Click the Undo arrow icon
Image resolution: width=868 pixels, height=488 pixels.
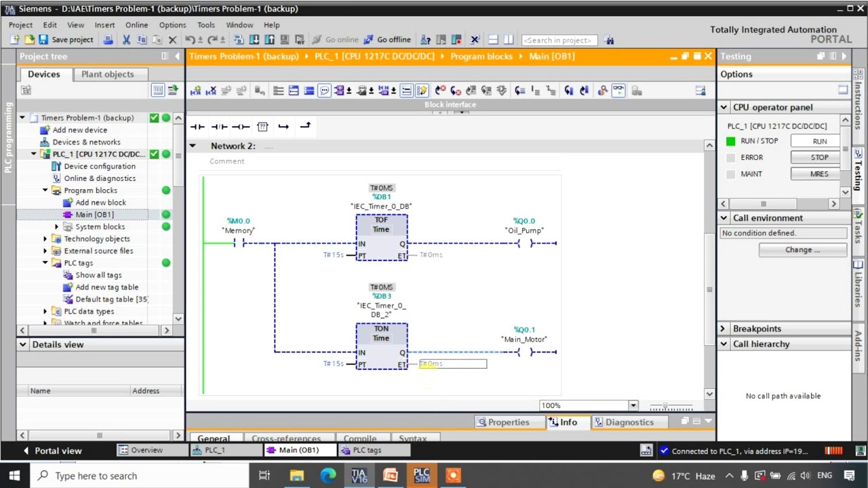coord(190,40)
